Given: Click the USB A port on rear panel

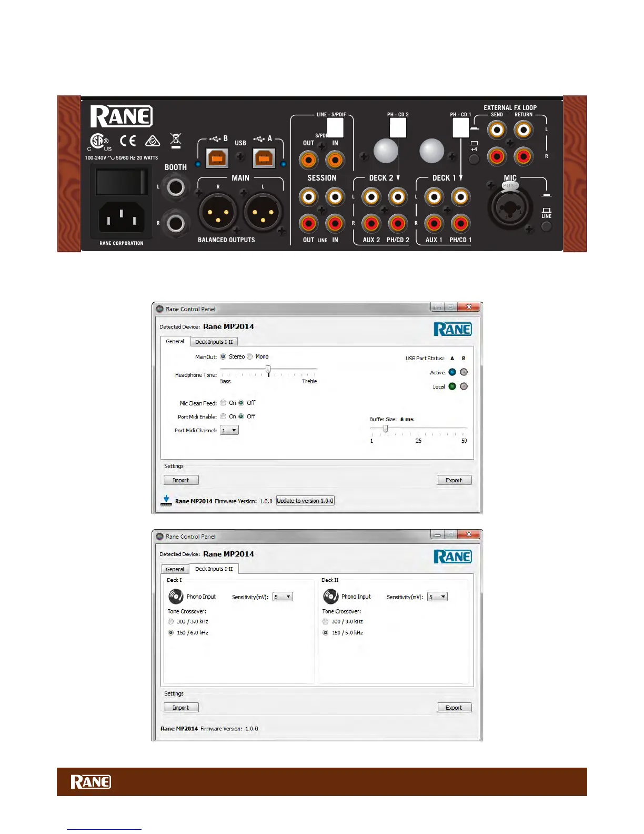Looking at the screenshot, I should coord(264,158).
